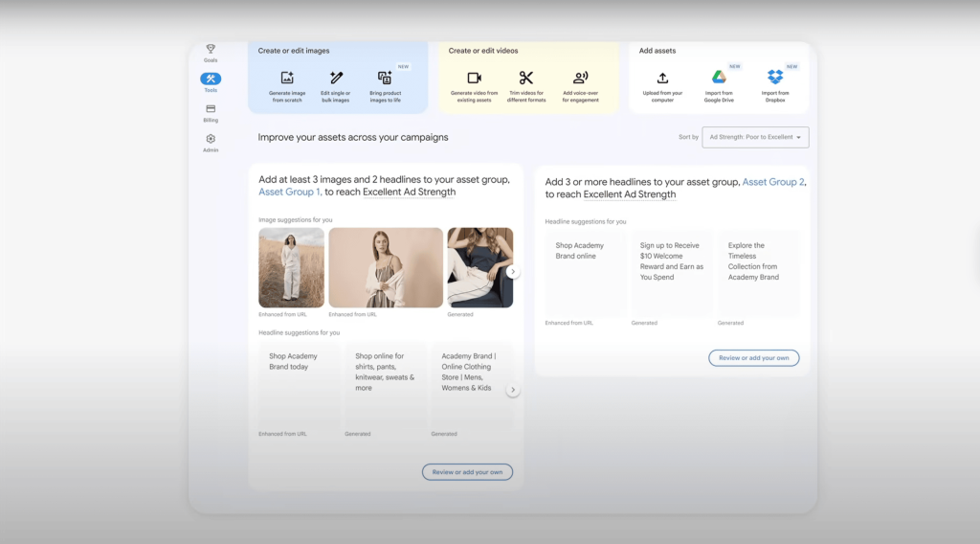This screenshot has height=544, width=980.
Task: Pick 'Sign up to Receive $10 Welcome' headline
Action: coord(672,274)
